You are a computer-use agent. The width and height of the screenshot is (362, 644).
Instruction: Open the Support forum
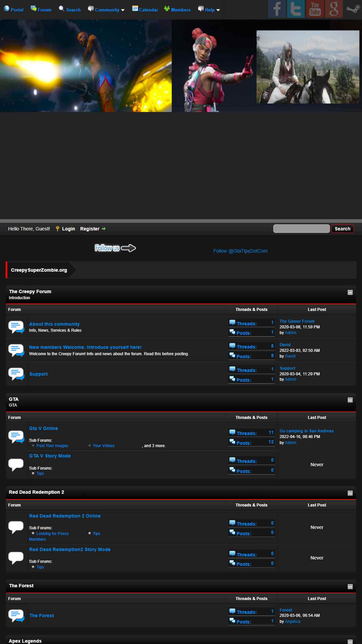click(x=39, y=374)
